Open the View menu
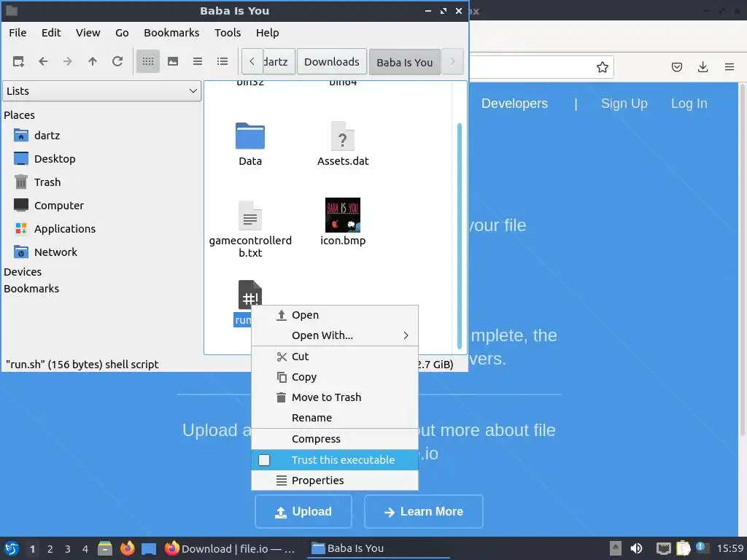 pos(88,33)
